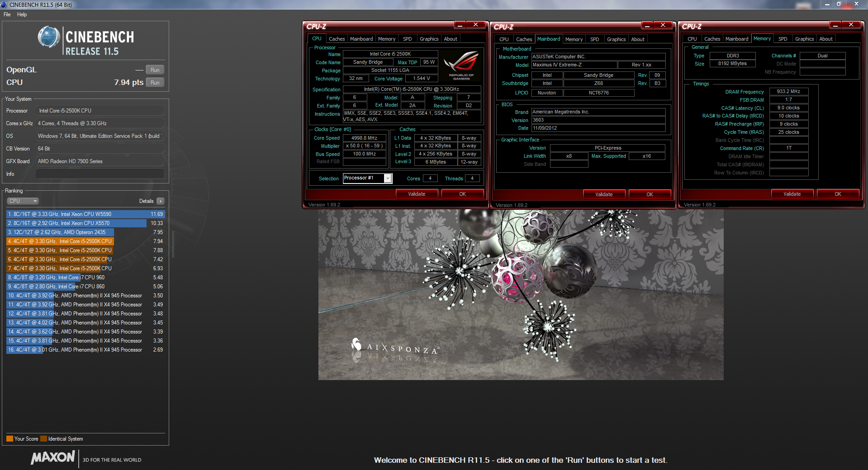Image resolution: width=868 pixels, height=470 pixels.
Task: Switch to Caches tab in right CPU-Z window
Action: (x=712, y=39)
